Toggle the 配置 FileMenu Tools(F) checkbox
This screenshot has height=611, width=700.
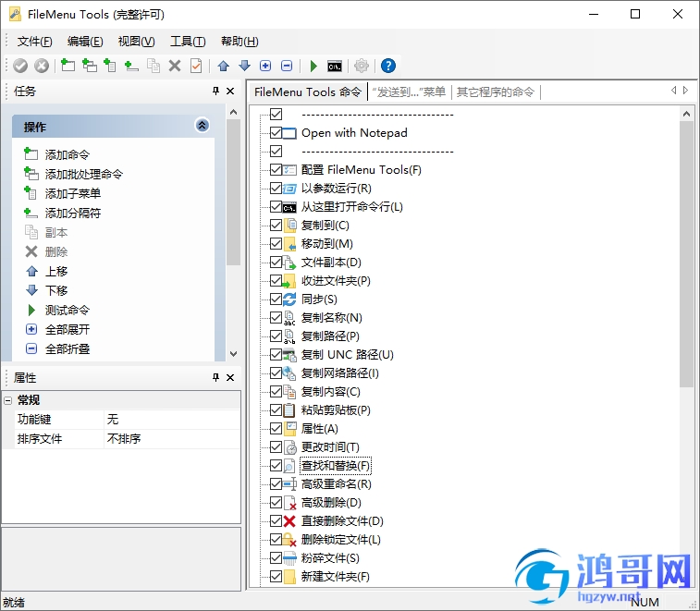(x=276, y=169)
